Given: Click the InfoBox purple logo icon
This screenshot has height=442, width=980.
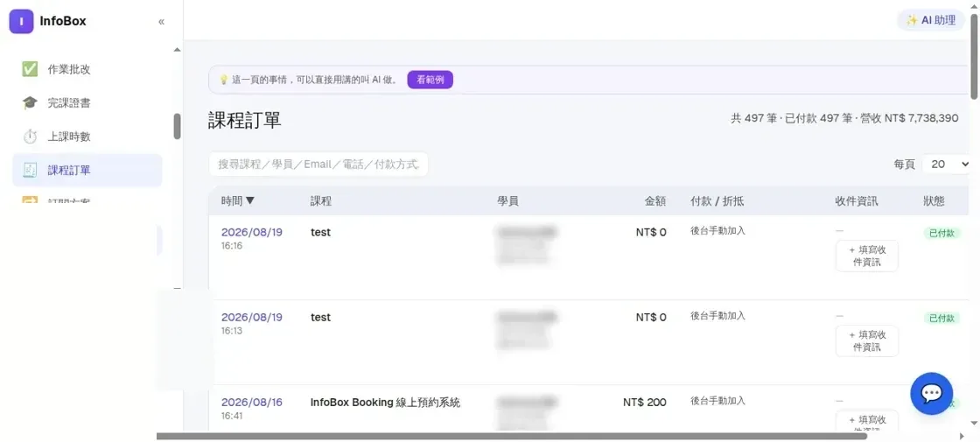Looking at the screenshot, I should 21,22.
